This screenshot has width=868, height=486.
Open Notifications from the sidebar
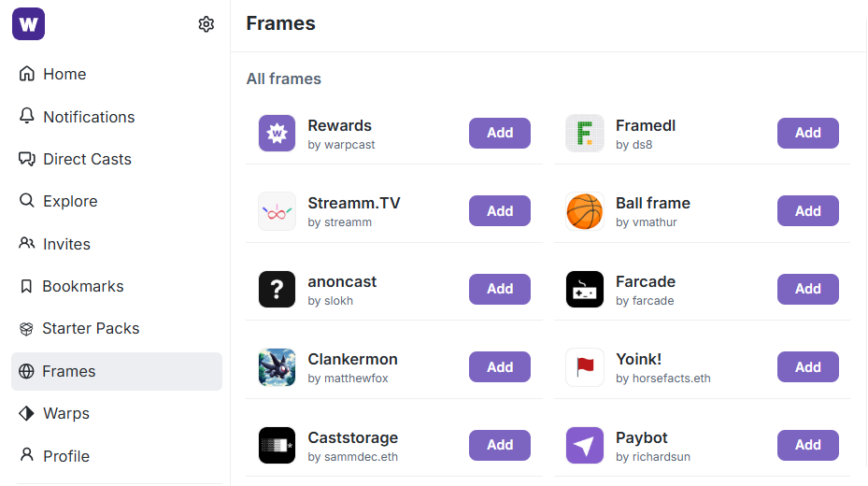click(x=88, y=117)
